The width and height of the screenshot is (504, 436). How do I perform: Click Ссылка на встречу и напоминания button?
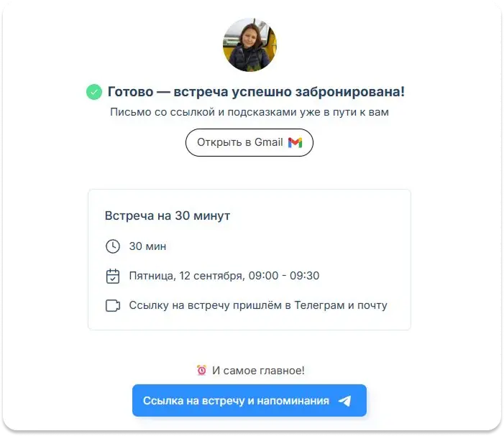coord(249,400)
